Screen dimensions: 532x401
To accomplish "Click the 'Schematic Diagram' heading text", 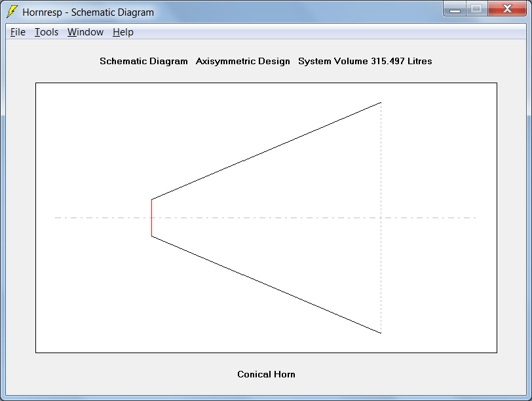I will pos(143,61).
